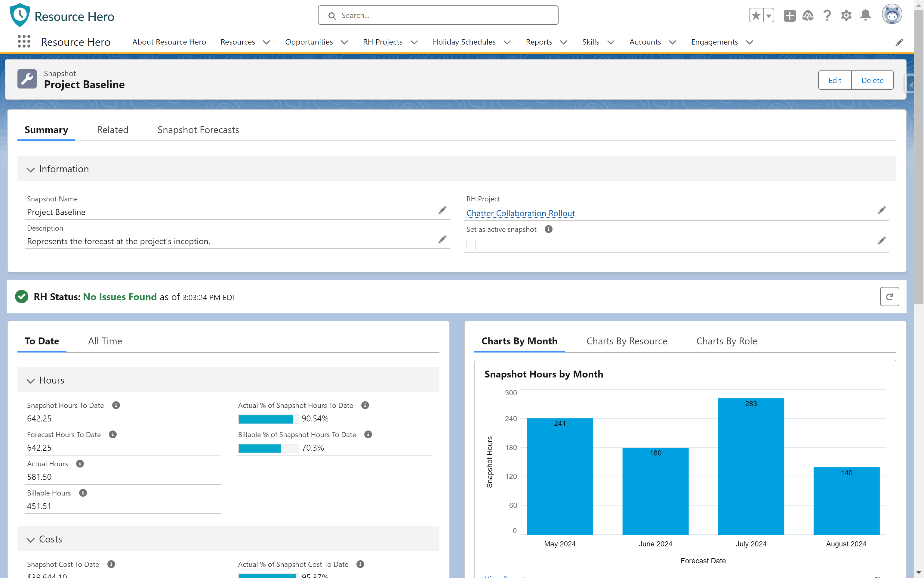
Task: Edit Set as active snapshot pencil
Action: [882, 241]
